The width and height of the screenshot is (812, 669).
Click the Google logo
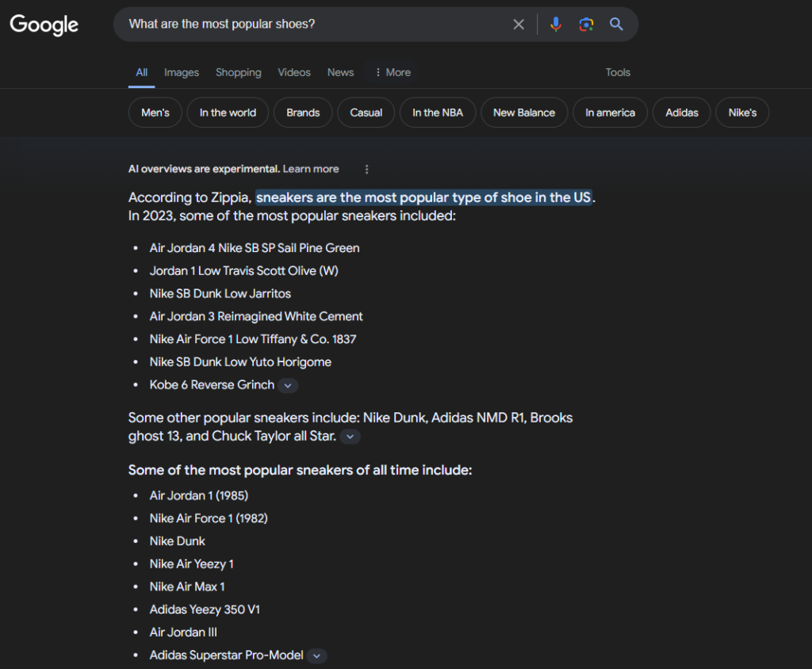tap(44, 25)
